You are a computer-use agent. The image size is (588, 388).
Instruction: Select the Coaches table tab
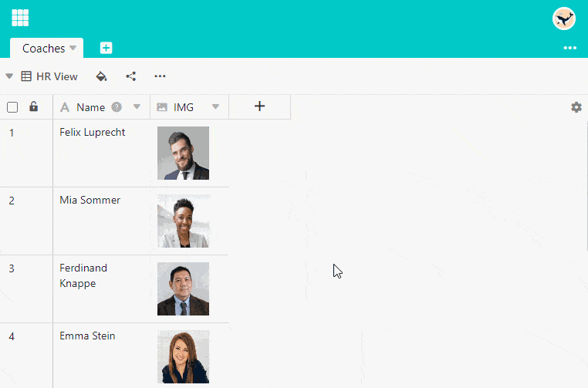[43, 49]
